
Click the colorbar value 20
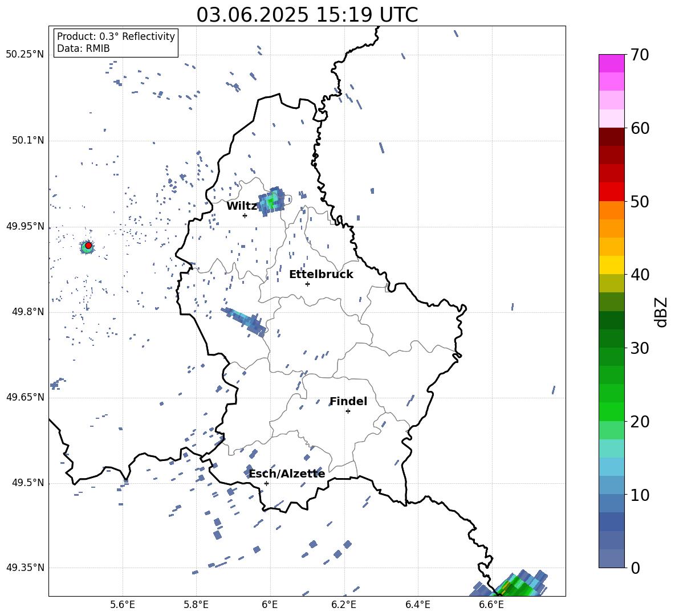640,421
